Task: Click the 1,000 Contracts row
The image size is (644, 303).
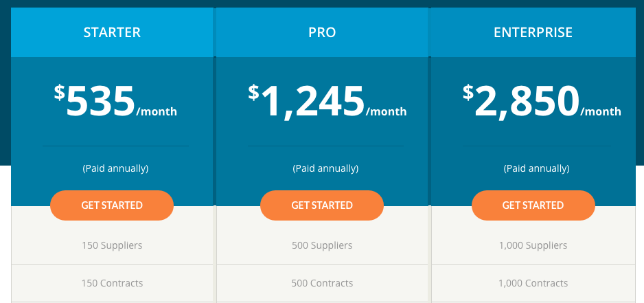Action: pos(533,283)
